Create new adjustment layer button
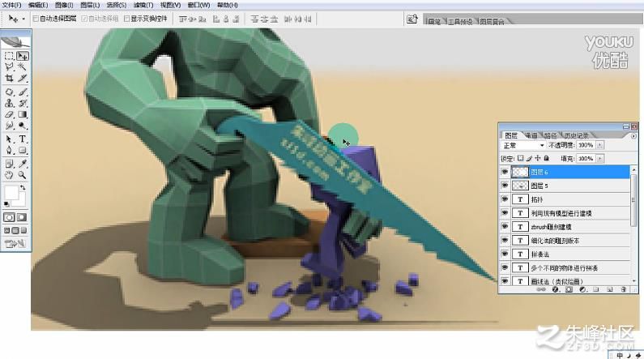The height and width of the screenshot is (359, 644). [x=582, y=289]
